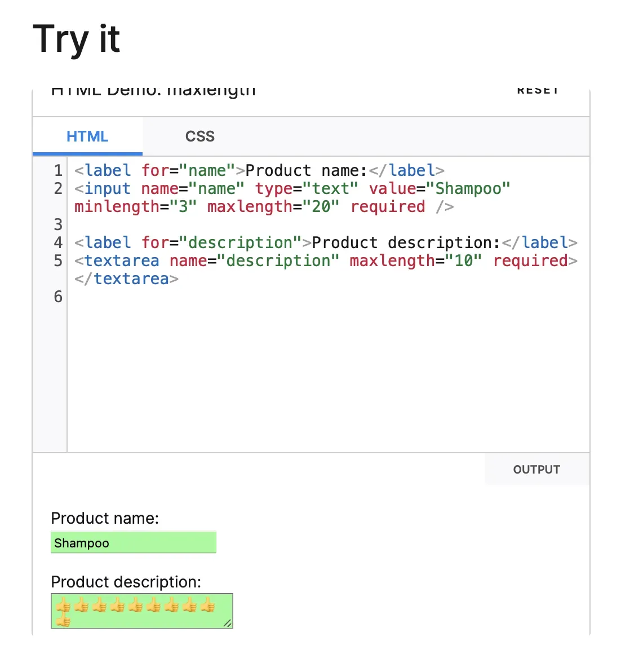621x672 pixels.
Task: Click the OUTPUT label
Action: coord(536,470)
